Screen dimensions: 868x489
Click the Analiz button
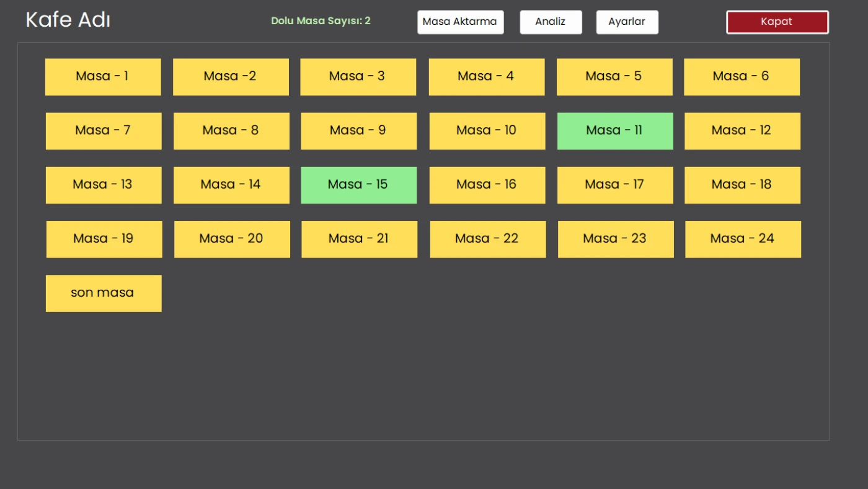pos(551,22)
